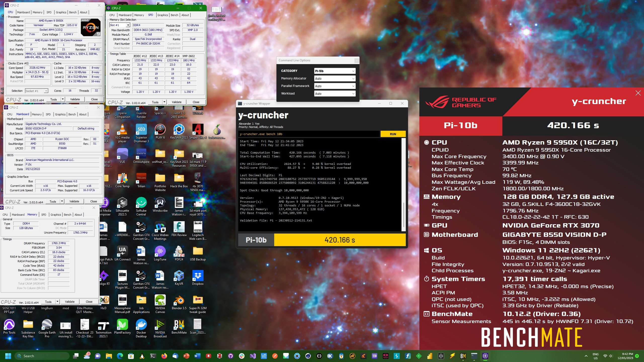644x362 pixels.
Task: Open NVIDIA Canvas desktop icon
Action: tap(160, 304)
